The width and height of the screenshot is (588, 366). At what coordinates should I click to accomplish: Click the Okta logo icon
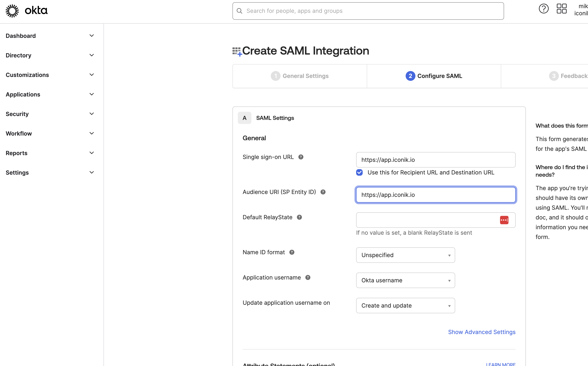pos(12,11)
